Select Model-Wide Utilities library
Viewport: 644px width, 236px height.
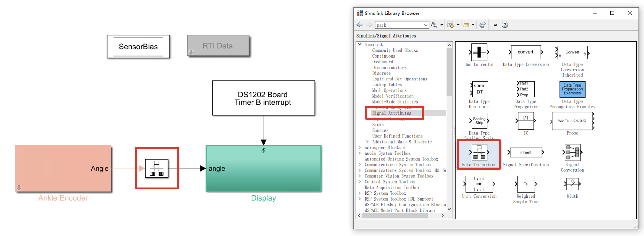(x=395, y=102)
